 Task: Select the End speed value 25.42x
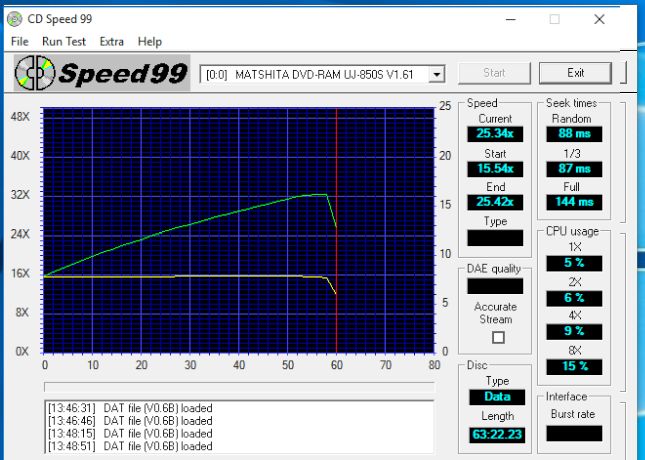tap(495, 202)
